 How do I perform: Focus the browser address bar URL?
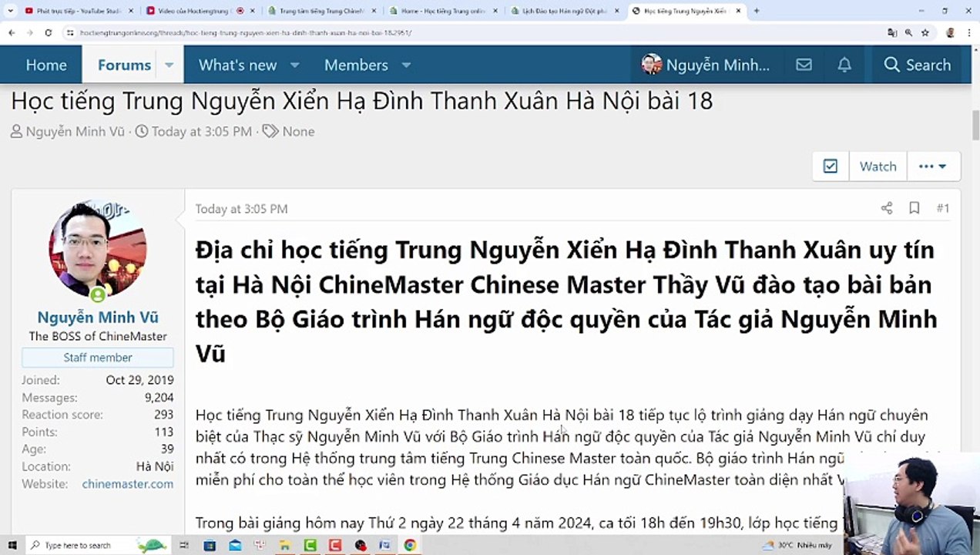coord(247,33)
